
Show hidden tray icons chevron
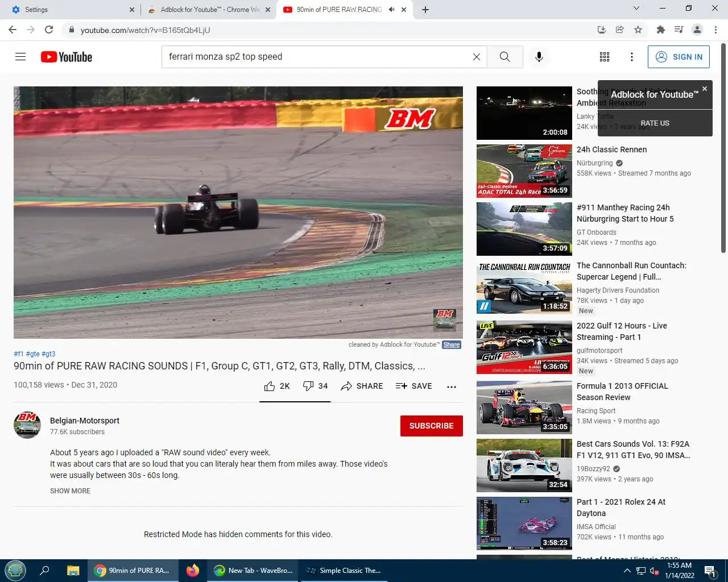coord(627,571)
